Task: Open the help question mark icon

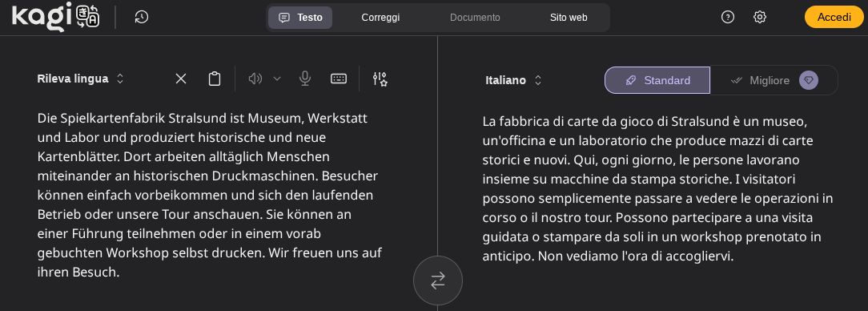Action: click(727, 17)
